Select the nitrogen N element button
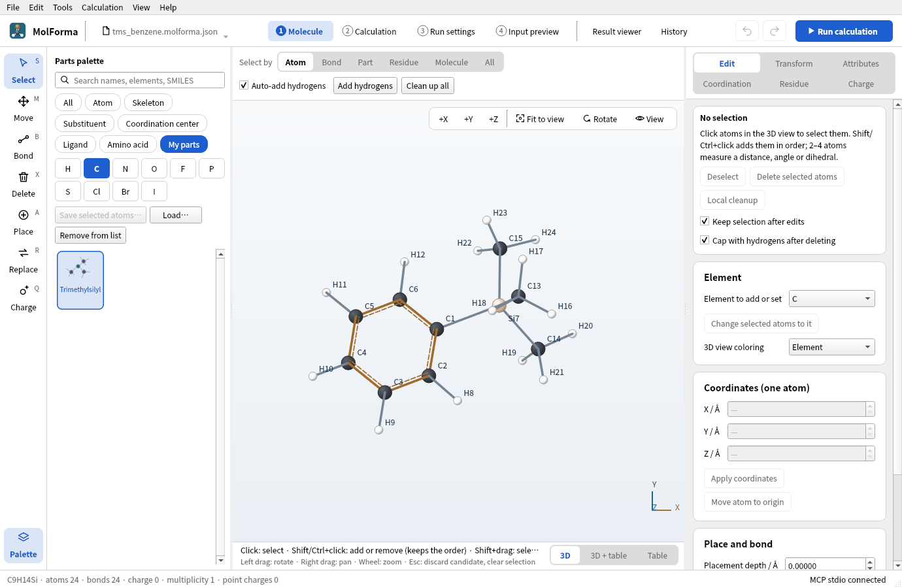Viewport: 902px width, 588px height. coord(125,169)
